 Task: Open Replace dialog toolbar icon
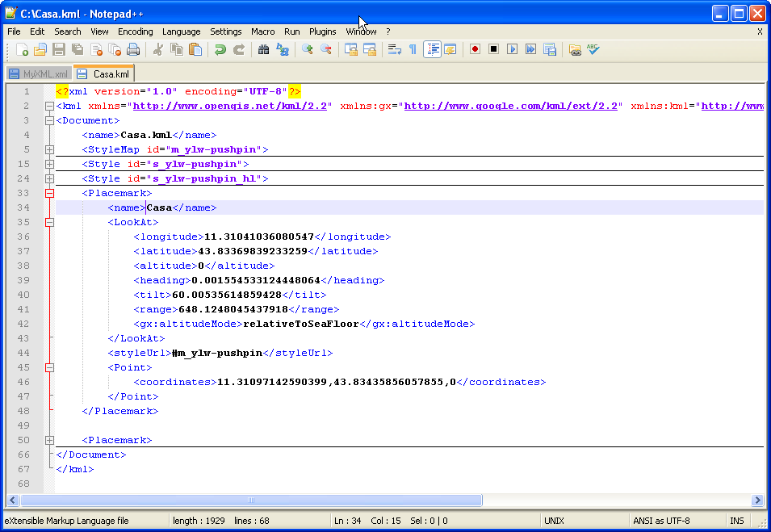pos(283,49)
